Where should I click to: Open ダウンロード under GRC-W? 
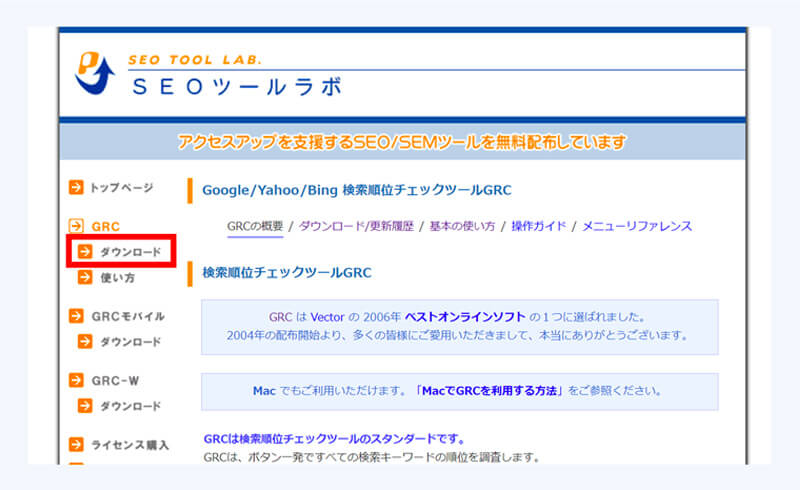pos(131,406)
